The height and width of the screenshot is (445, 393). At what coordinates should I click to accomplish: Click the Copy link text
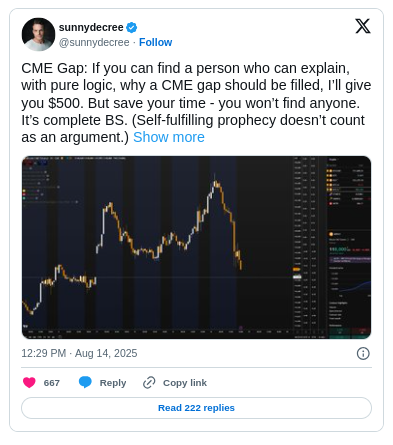point(185,383)
